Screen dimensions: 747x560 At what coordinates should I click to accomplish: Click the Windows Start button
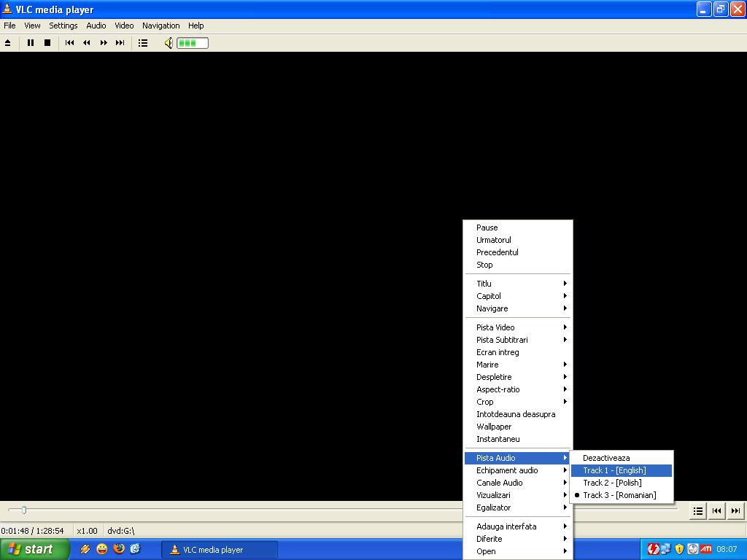pyautogui.click(x=34, y=549)
